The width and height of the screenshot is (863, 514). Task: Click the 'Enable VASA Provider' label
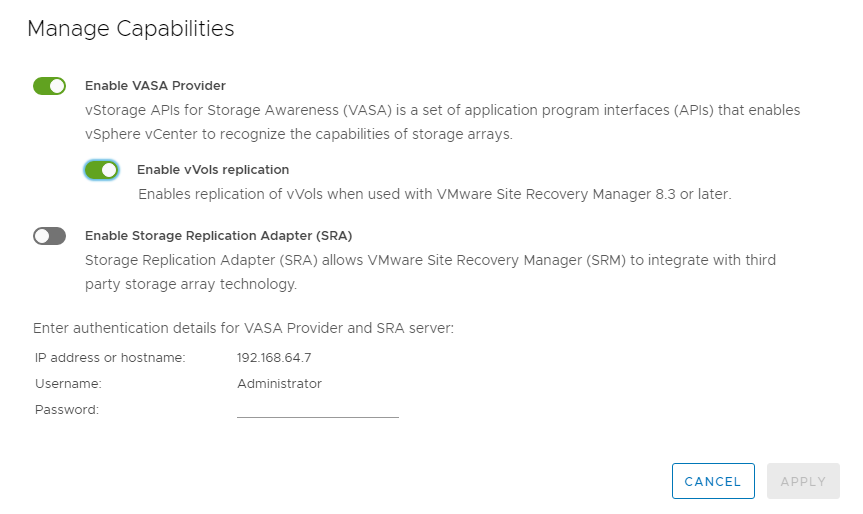pyautogui.click(x=155, y=86)
